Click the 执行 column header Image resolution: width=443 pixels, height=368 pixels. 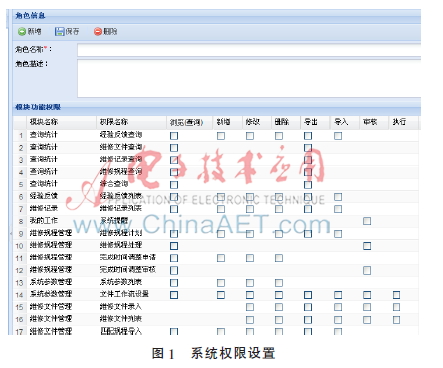pyautogui.click(x=403, y=122)
